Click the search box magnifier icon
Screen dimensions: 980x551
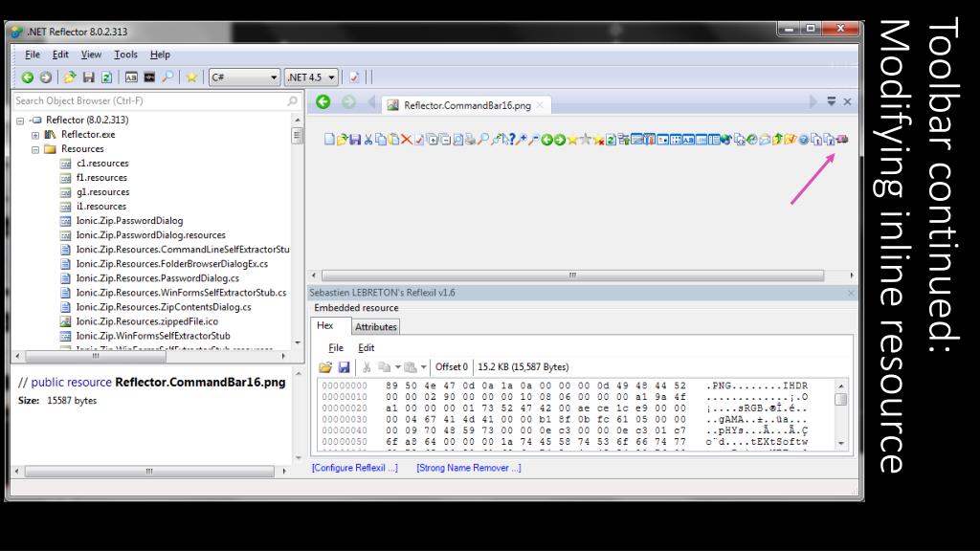coord(293,100)
